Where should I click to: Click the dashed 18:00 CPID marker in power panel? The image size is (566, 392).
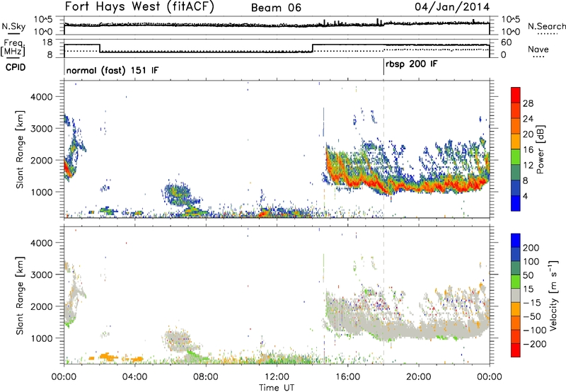pyautogui.click(x=383, y=149)
